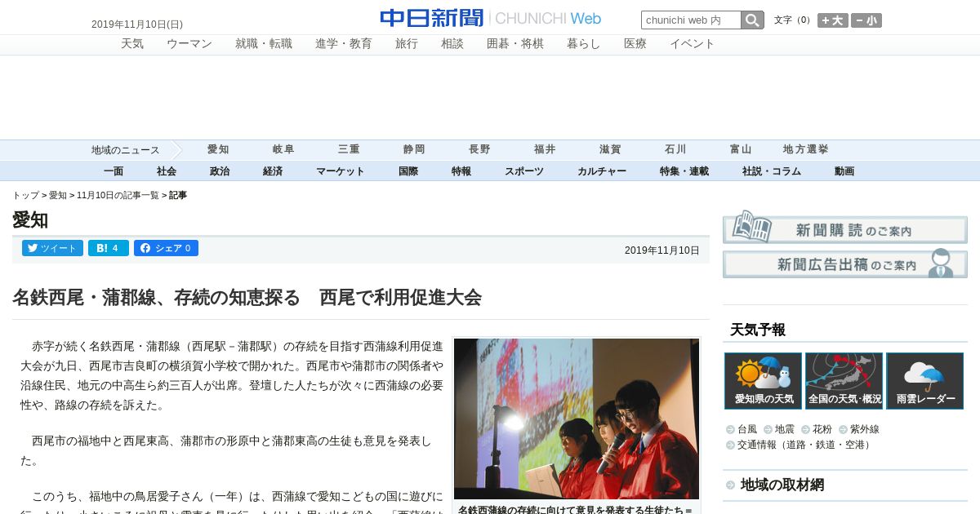Go to 特報 section
Screen dimensions: 980x514
461,171
